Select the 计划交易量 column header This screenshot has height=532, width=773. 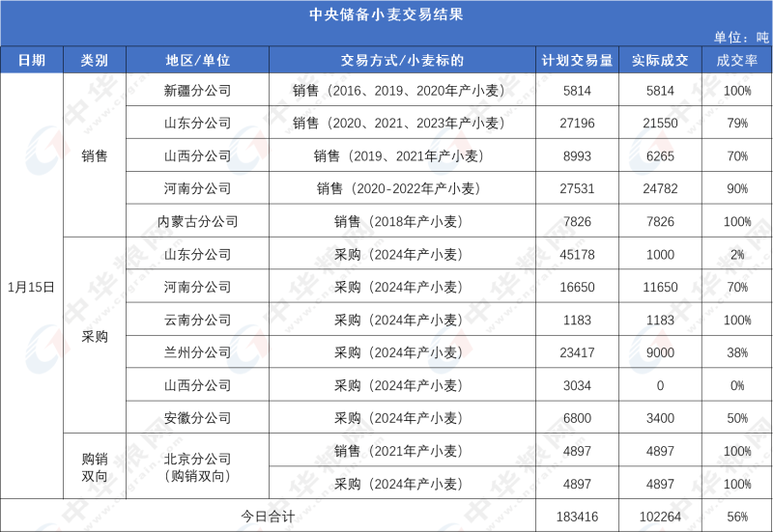577,60
